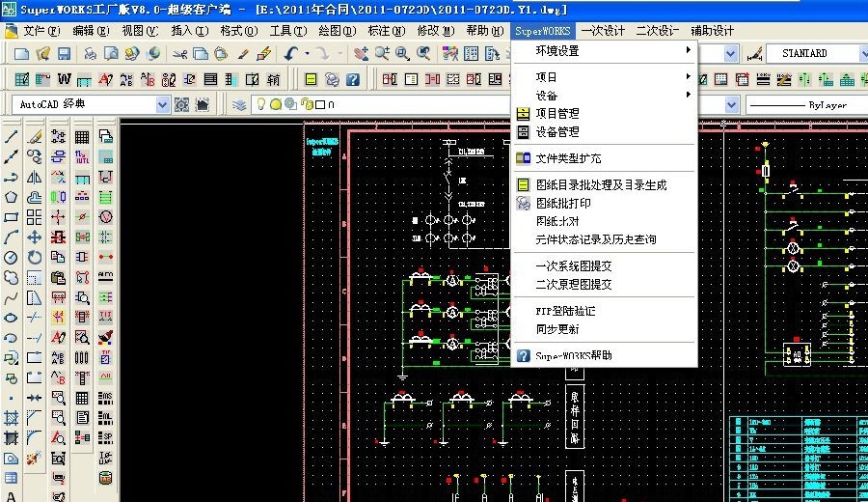This screenshot has width=868, height=502.
Task: Select the Polygon drawing tool
Action: [12, 197]
